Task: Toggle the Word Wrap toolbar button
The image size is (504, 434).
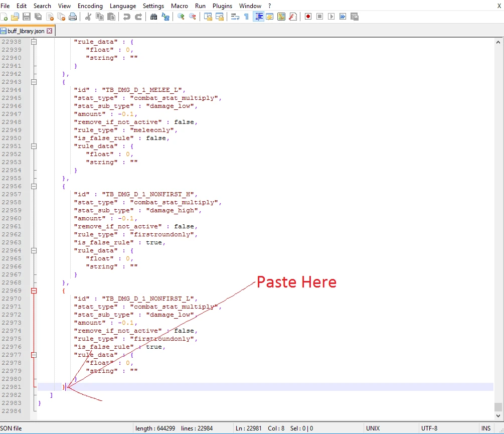Action: click(235, 17)
